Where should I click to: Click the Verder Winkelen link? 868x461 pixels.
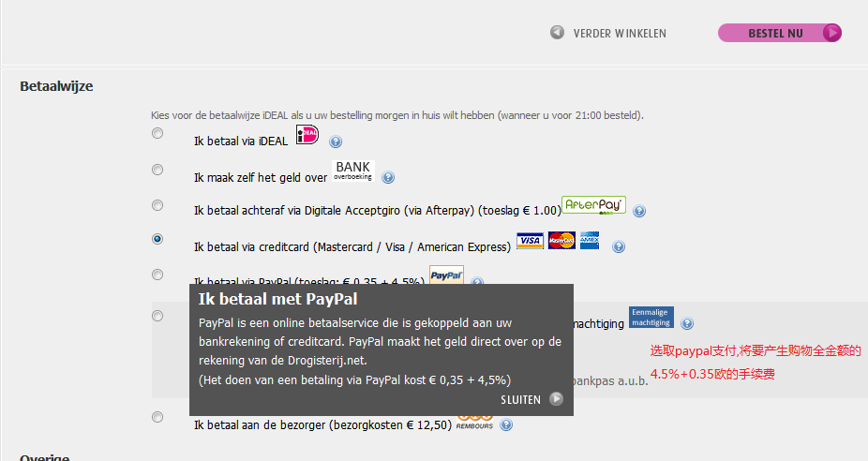tap(607, 33)
